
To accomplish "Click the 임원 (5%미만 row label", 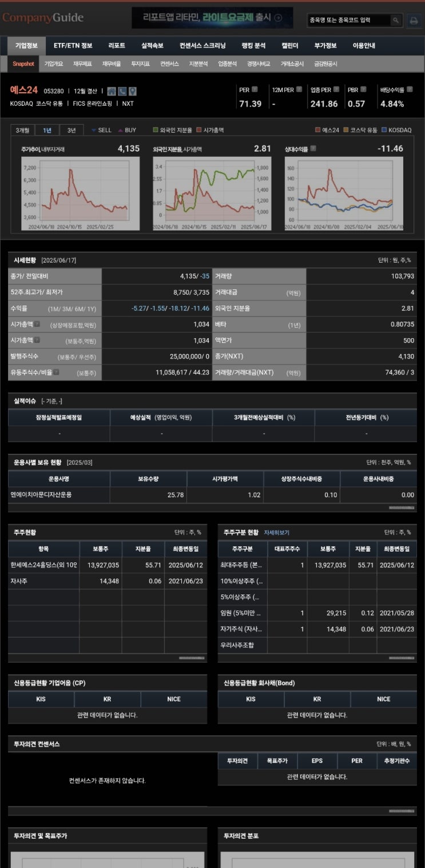I will [240, 613].
